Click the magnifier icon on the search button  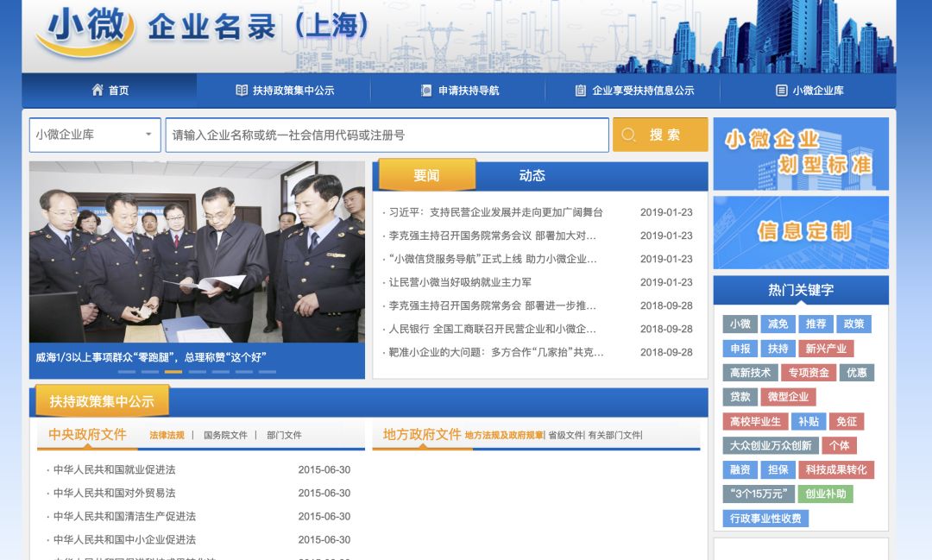pyautogui.click(x=629, y=135)
